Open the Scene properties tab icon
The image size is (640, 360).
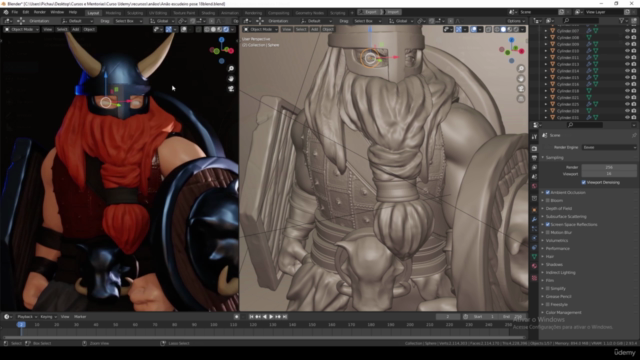click(534, 177)
